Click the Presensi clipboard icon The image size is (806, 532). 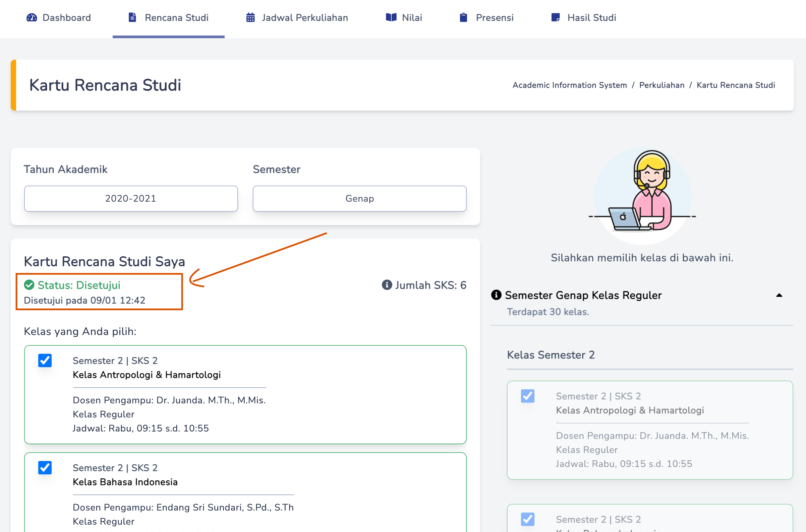coord(463,18)
